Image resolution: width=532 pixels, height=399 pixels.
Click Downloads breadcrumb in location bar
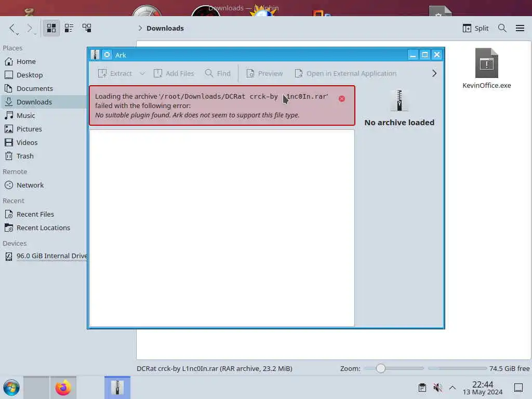(x=165, y=28)
